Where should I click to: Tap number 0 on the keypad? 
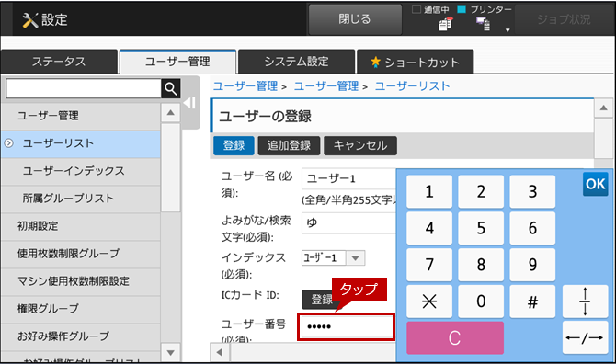click(x=481, y=301)
